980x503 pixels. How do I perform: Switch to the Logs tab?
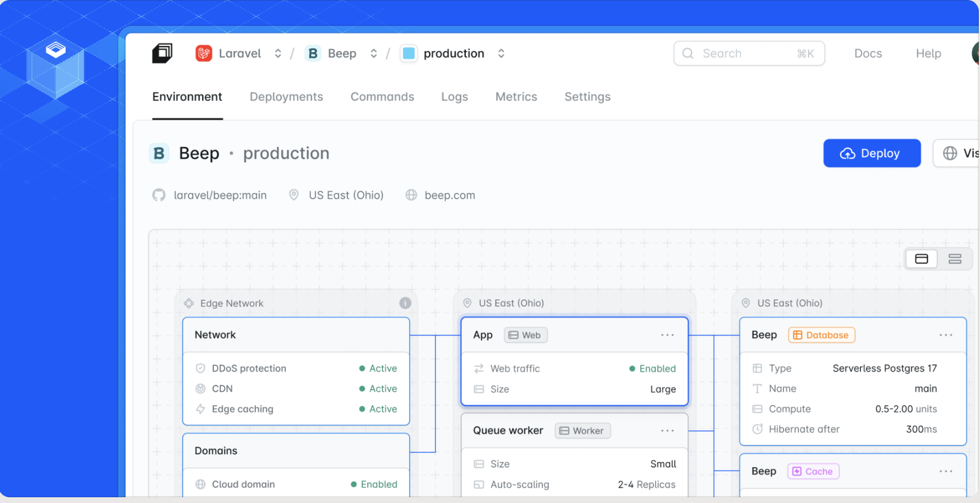(x=454, y=97)
